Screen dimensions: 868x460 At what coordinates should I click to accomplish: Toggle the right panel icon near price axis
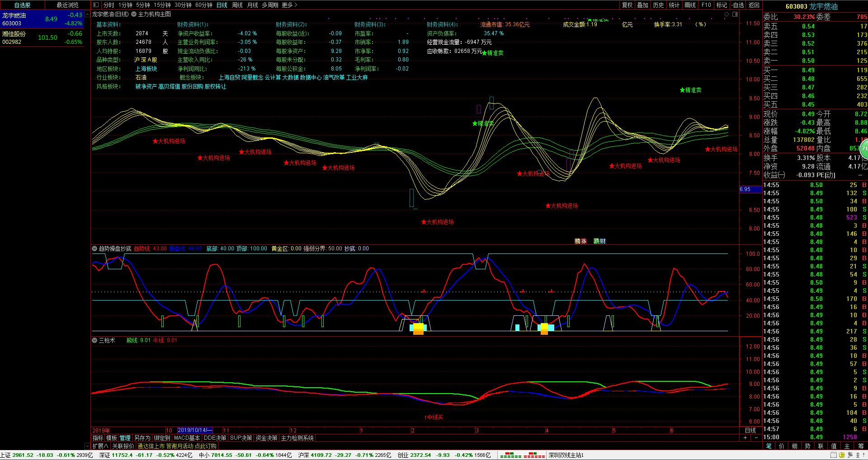click(735, 14)
